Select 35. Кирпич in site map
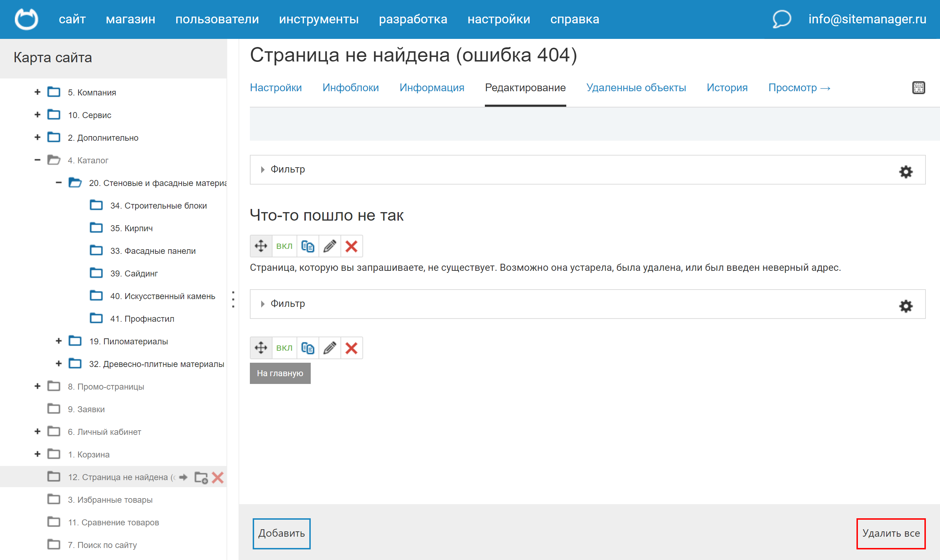The image size is (940, 560). coord(131,228)
